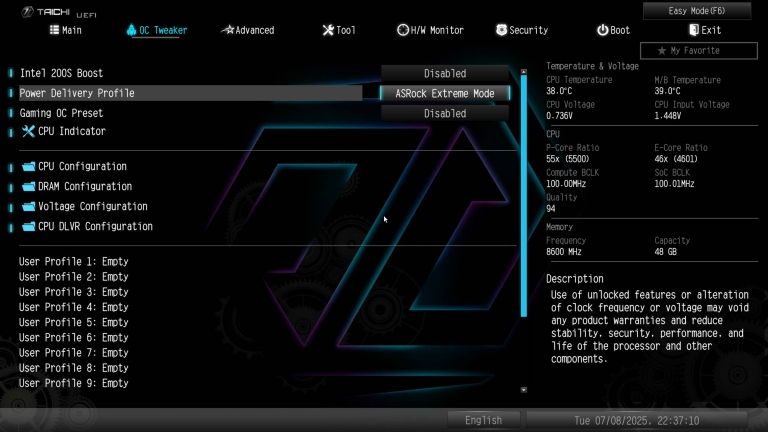Click the E-Core Ratio 46x (4601) value

[676, 159]
